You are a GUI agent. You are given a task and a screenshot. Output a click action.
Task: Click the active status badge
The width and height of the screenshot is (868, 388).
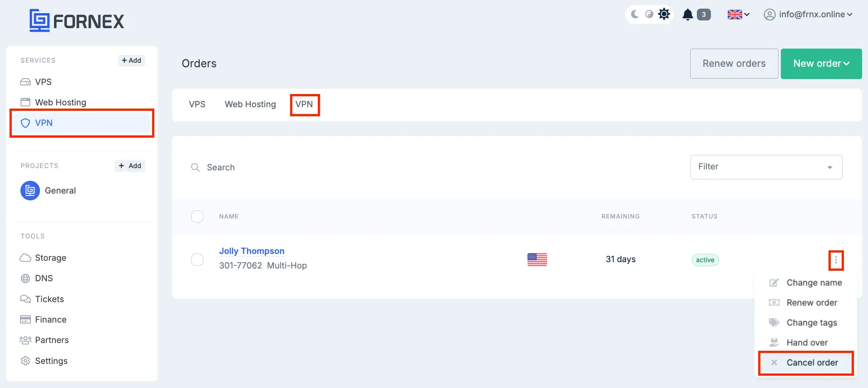coord(705,260)
